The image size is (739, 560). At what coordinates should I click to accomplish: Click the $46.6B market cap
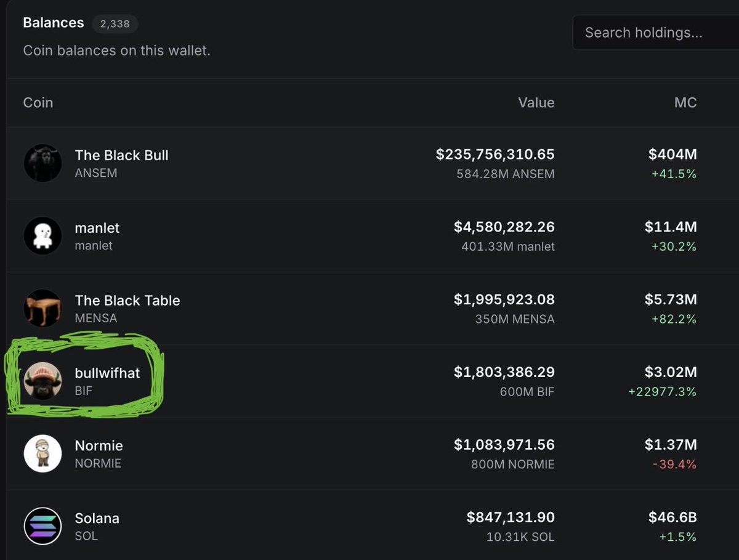coord(672,517)
